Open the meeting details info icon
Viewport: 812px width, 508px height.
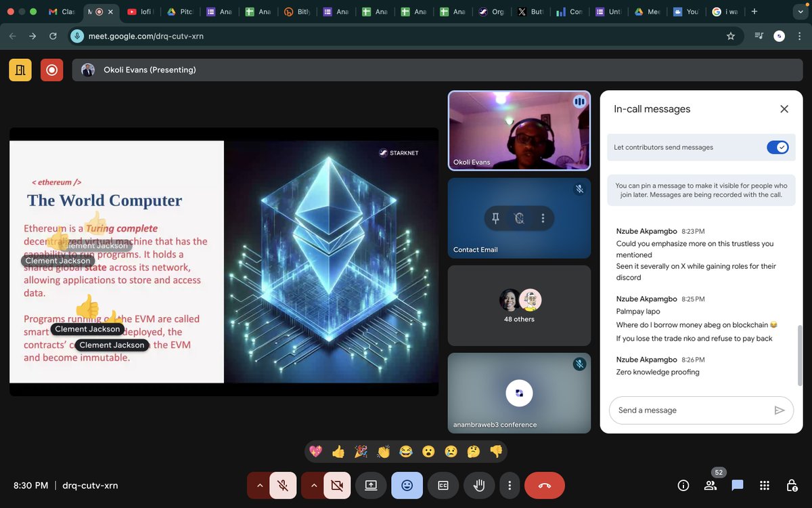tap(683, 485)
